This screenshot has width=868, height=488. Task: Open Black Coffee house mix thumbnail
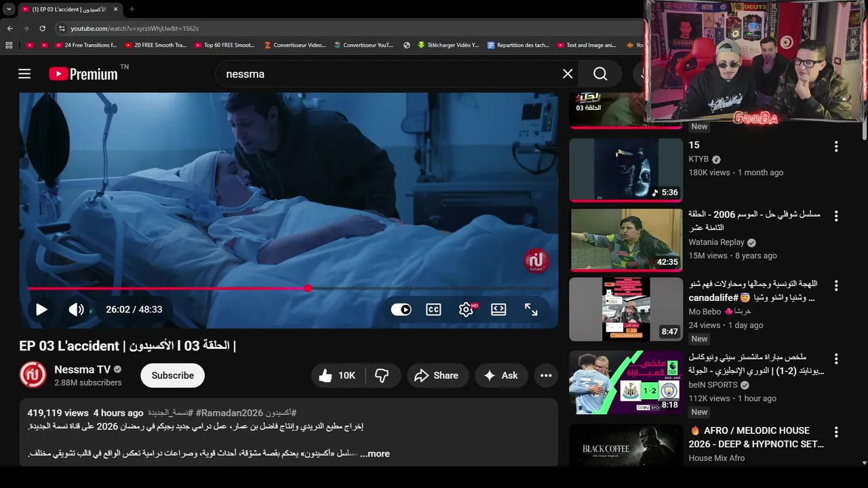[x=626, y=445]
